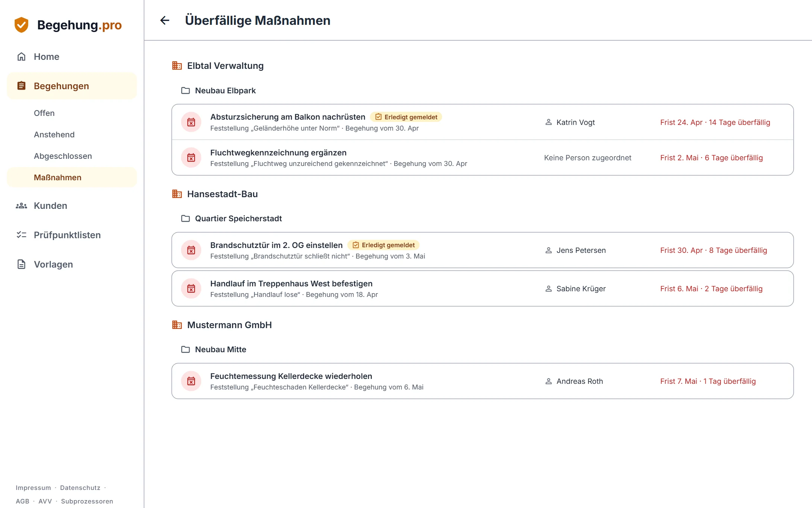
Task: Open the Impressum link
Action: 33,488
